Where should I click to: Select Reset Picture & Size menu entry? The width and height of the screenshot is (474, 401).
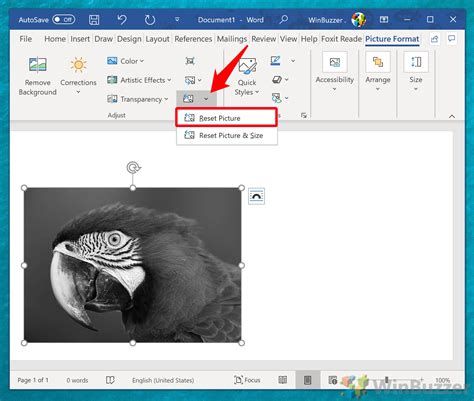pos(227,135)
